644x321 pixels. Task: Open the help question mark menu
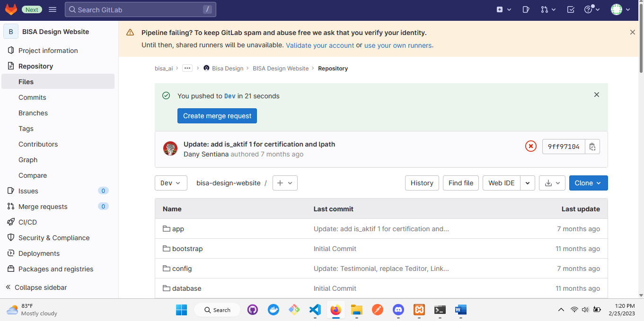pyautogui.click(x=592, y=9)
